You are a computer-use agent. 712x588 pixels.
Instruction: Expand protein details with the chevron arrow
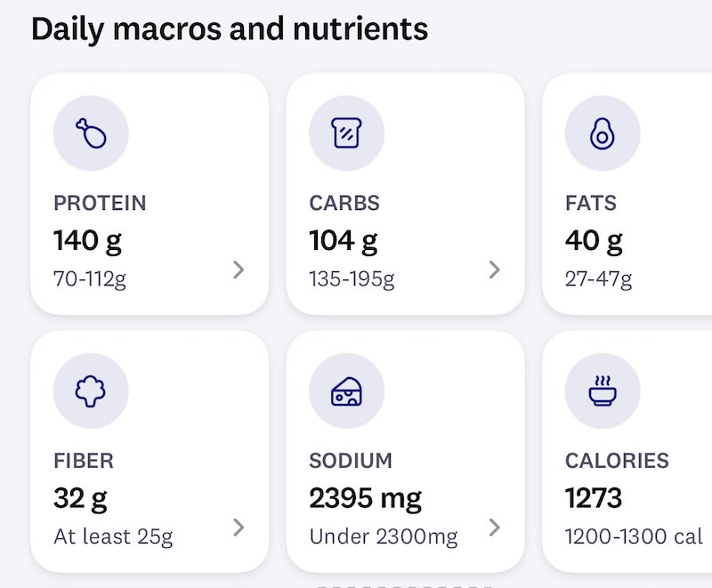coord(239,270)
